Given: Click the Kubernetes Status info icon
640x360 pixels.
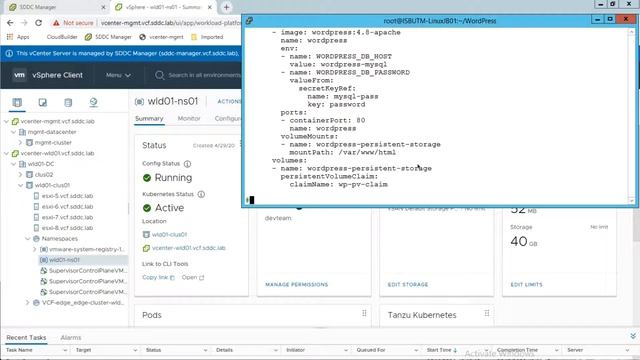Looking at the screenshot, I should [201, 194].
